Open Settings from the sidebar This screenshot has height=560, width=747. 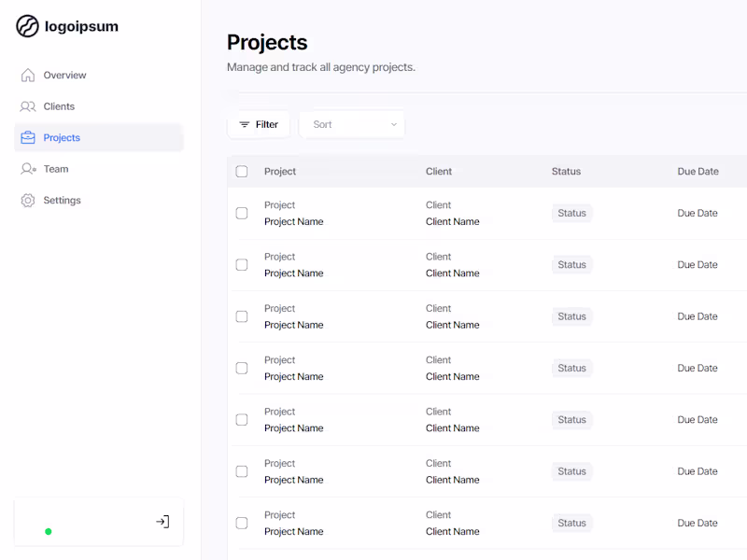pyautogui.click(x=62, y=200)
